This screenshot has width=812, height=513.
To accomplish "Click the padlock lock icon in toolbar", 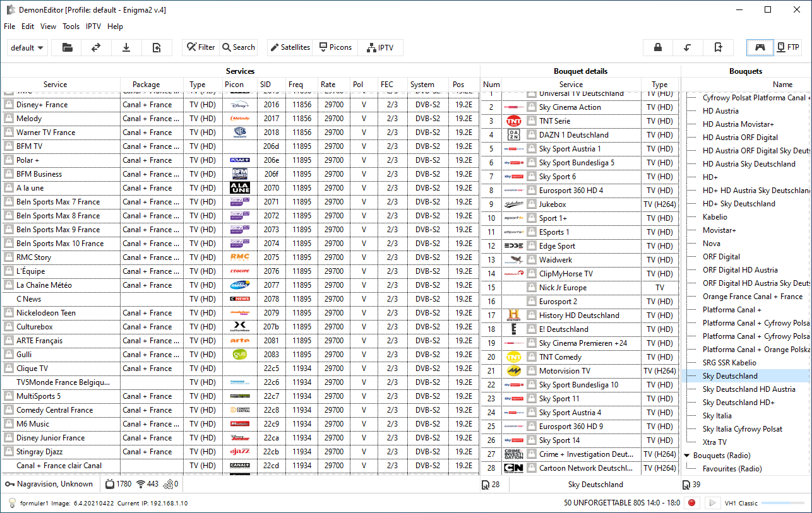I will pos(658,47).
